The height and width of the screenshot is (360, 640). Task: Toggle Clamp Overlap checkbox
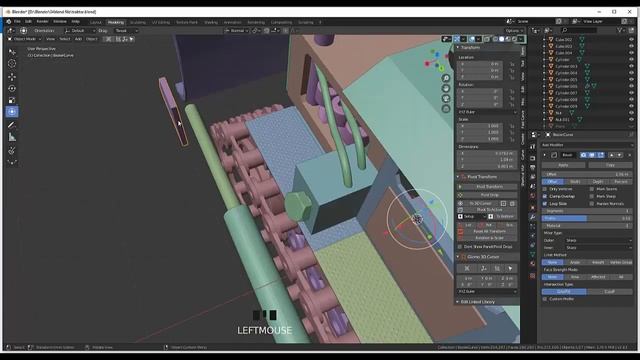[x=544, y=196]
